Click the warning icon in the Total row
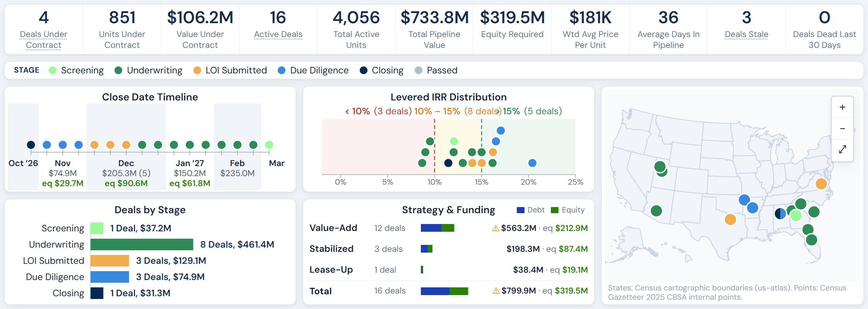Screen dimensions: 868x309 (x=496, y=291)
